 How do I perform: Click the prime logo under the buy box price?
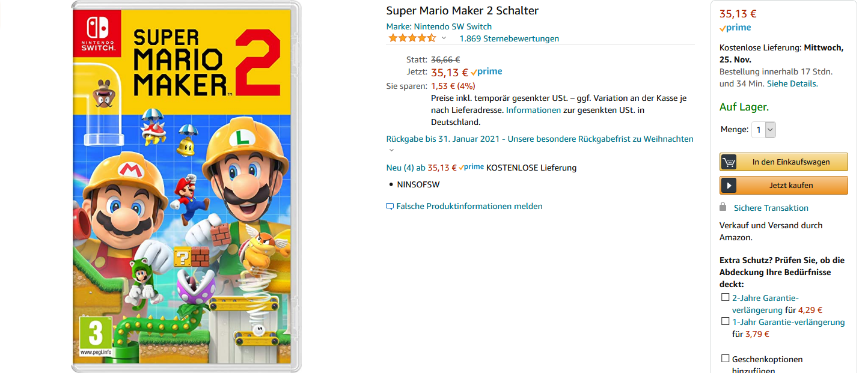(735, 28)
